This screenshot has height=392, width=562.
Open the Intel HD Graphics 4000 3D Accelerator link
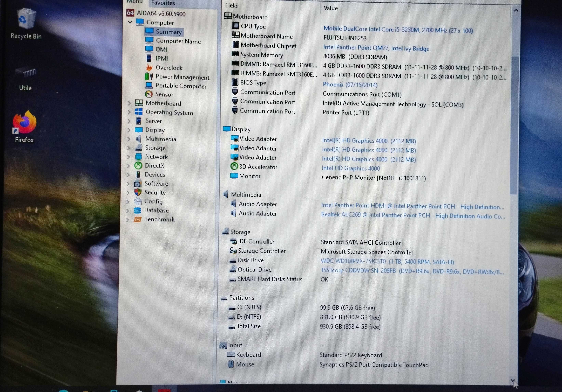click(351, 168)
